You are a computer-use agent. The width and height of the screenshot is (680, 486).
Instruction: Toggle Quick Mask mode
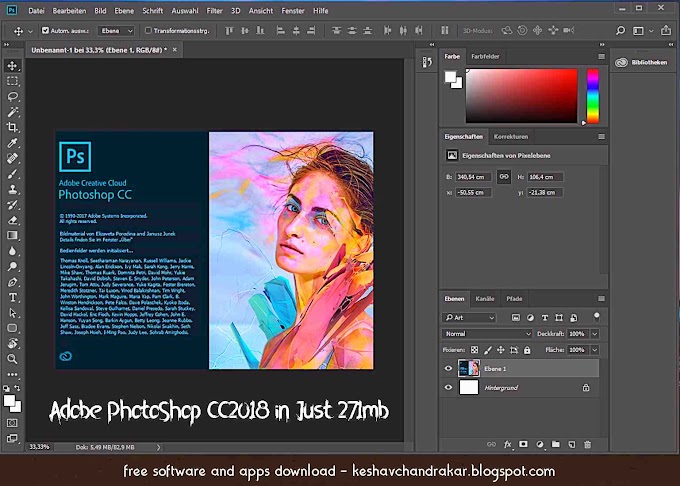[12, 423]
